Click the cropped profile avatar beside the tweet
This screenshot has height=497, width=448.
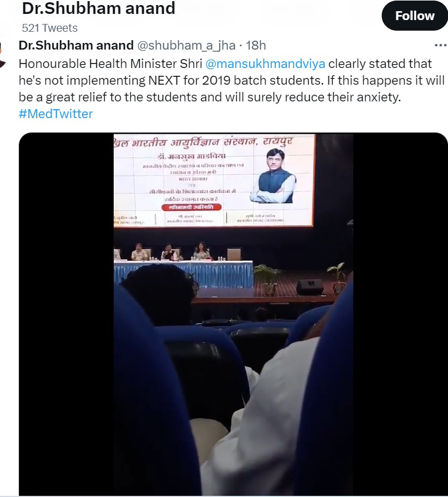3,54
